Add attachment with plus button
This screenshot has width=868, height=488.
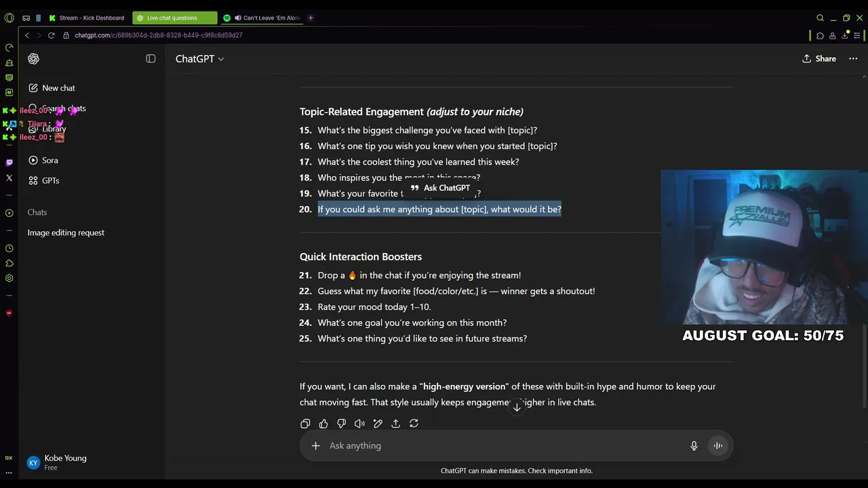click(315, 445)
